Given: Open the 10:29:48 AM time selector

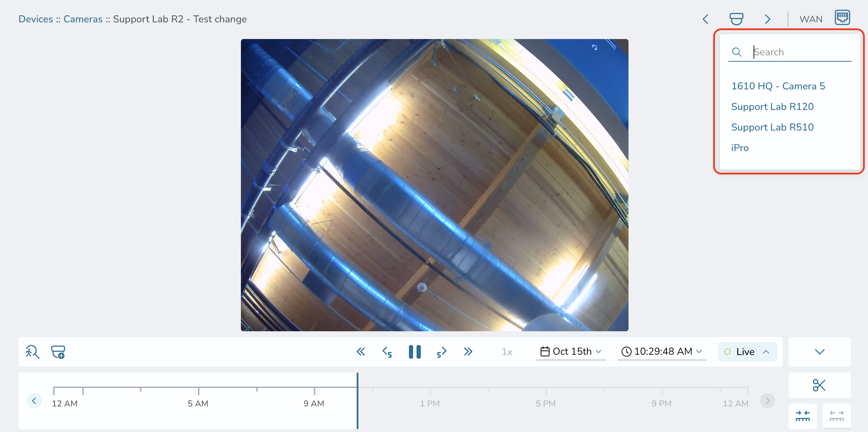Looking at the screenshot, I should (661, 351).
